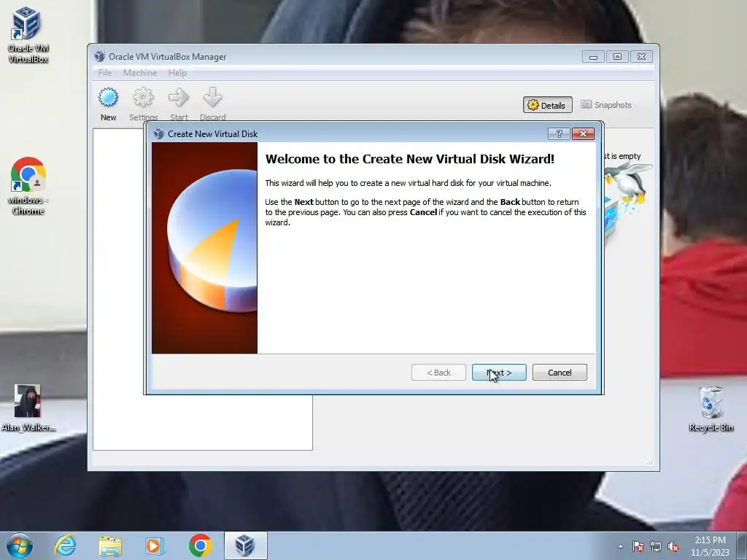This screenshot has width=747, height=560.
Task: Click the Settings gear toolbar icon
Action: [143, 104]
